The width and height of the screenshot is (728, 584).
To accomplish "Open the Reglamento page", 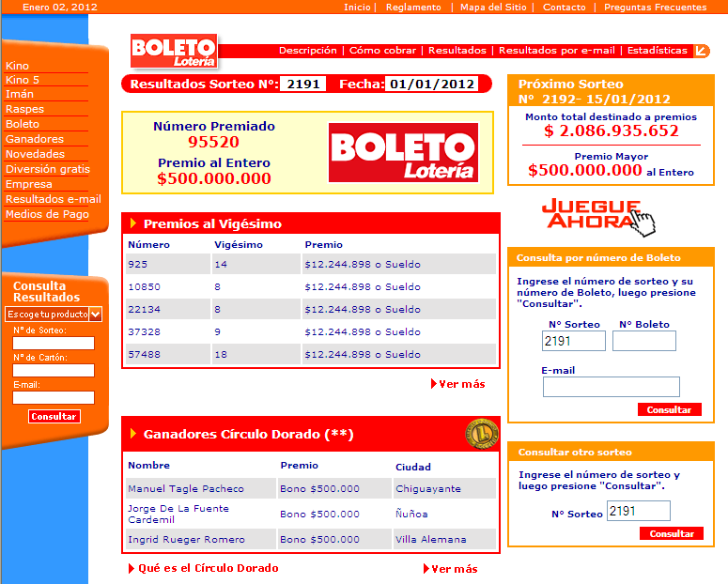I will click(x=413, y=7).
